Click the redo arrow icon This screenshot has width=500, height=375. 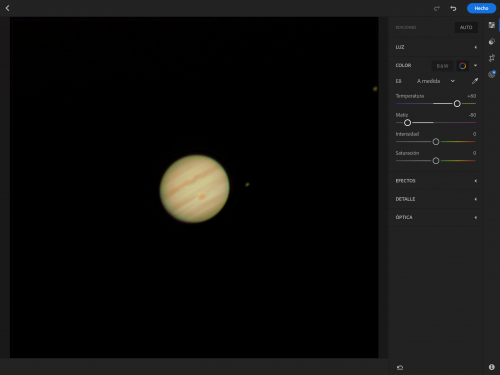pyautogui.click(x=437, y=8)
